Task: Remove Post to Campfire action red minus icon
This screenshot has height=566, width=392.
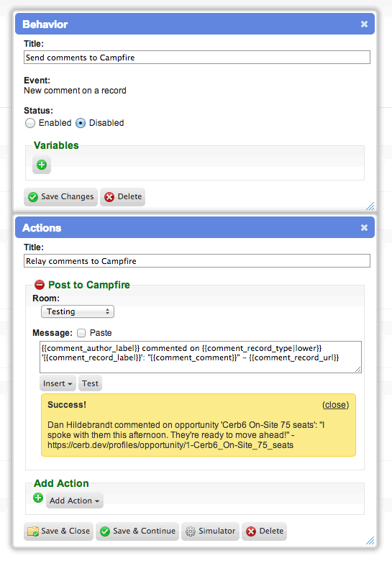Action: coord(40,285)
